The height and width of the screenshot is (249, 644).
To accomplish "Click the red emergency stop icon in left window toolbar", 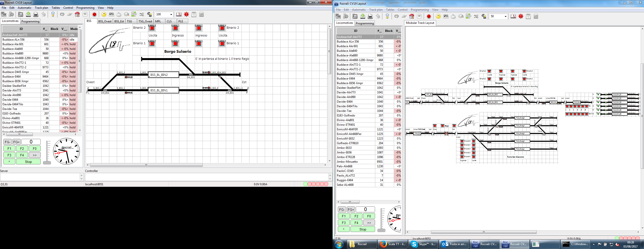I will coord(94,15).
